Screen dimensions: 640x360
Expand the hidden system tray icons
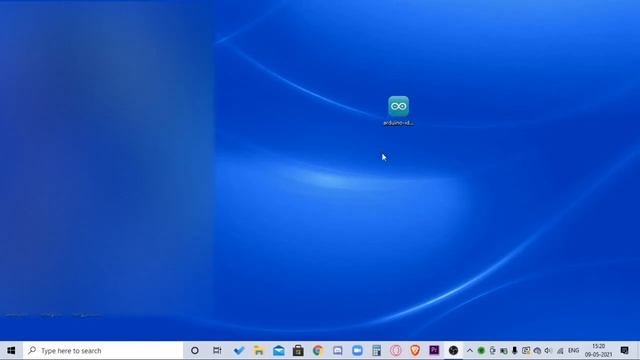click(470, 350)
